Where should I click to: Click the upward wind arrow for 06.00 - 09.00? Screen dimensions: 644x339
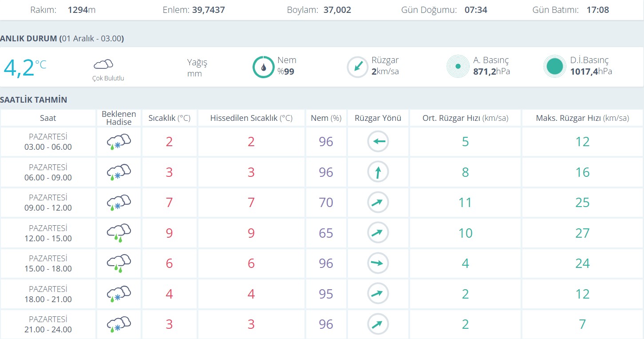(x=378, y=172)
